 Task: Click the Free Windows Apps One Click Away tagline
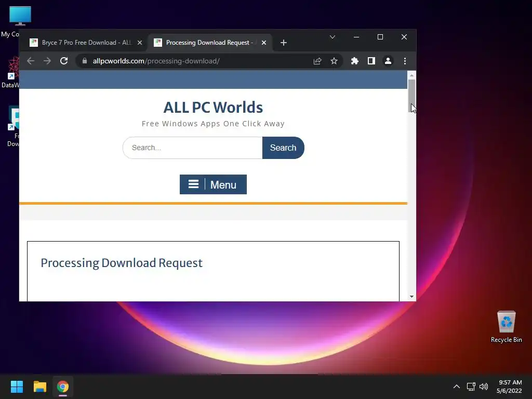click(x=213, y=124)
